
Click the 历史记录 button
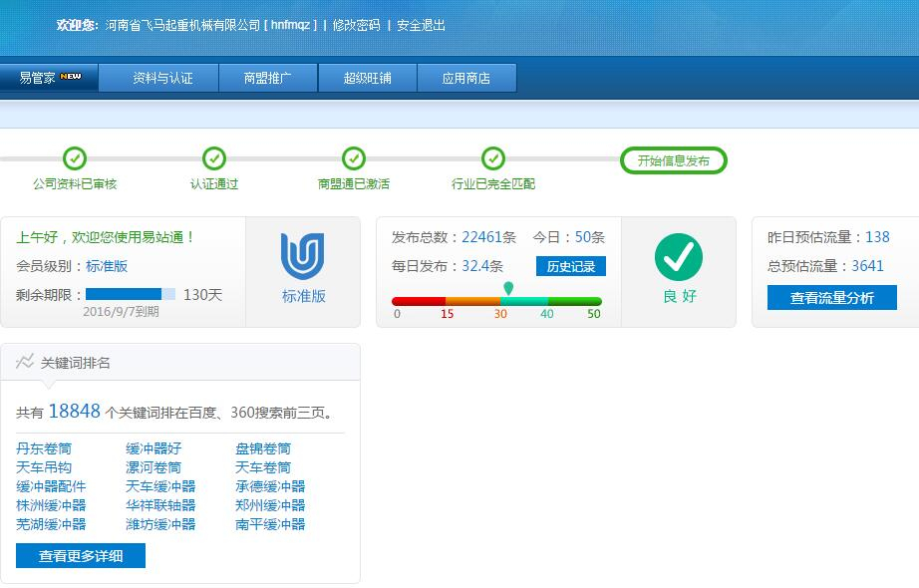pos(571,266)
